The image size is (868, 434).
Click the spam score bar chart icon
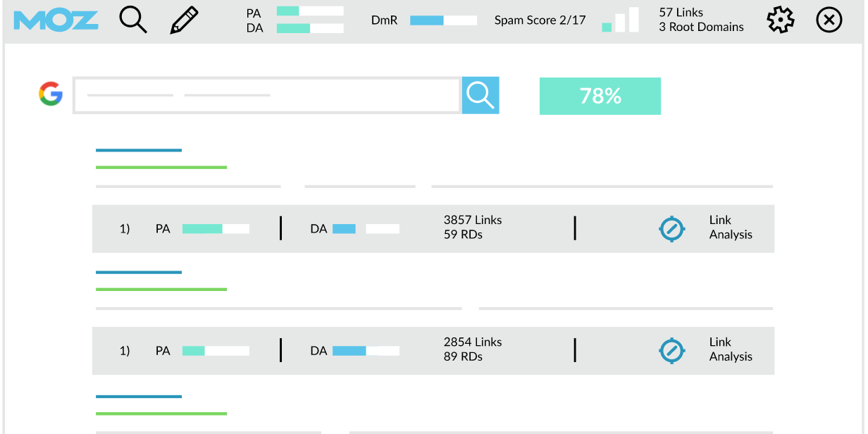621,20
